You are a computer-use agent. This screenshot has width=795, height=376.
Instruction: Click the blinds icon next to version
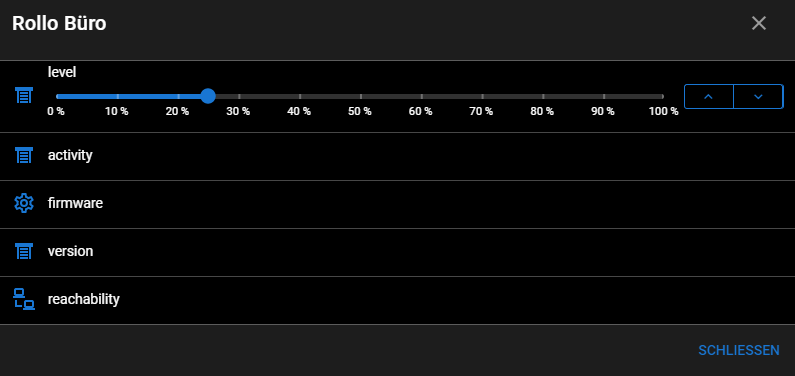[x=24, y=251]
